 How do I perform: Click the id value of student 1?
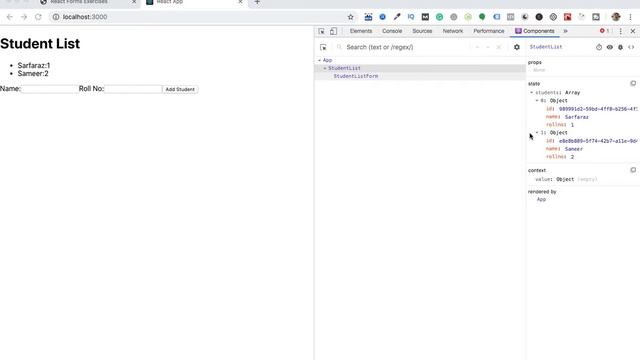pos(598,141)
